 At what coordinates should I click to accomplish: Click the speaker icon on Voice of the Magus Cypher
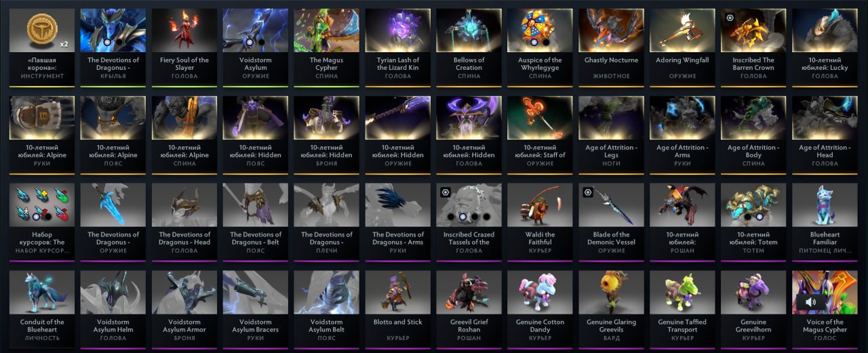pos(811,301)
